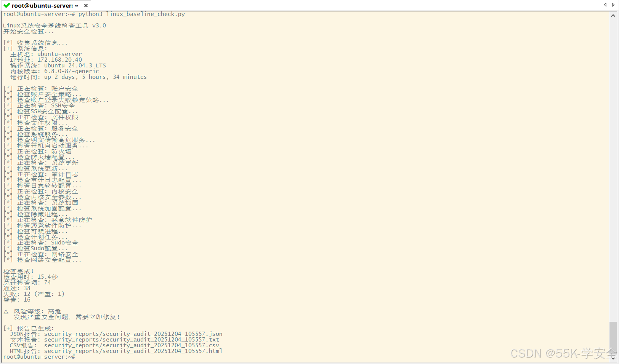619x364 pixels.
Task: Click the 检查开机自启动服务 line
Action: pyautogui.click(x=46, y=145)
